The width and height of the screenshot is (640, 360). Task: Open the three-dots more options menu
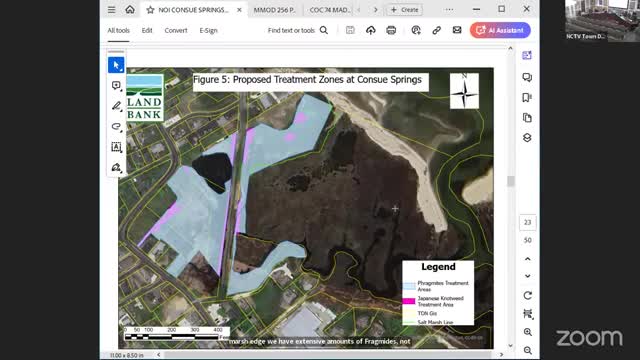[x=449, y=10]
